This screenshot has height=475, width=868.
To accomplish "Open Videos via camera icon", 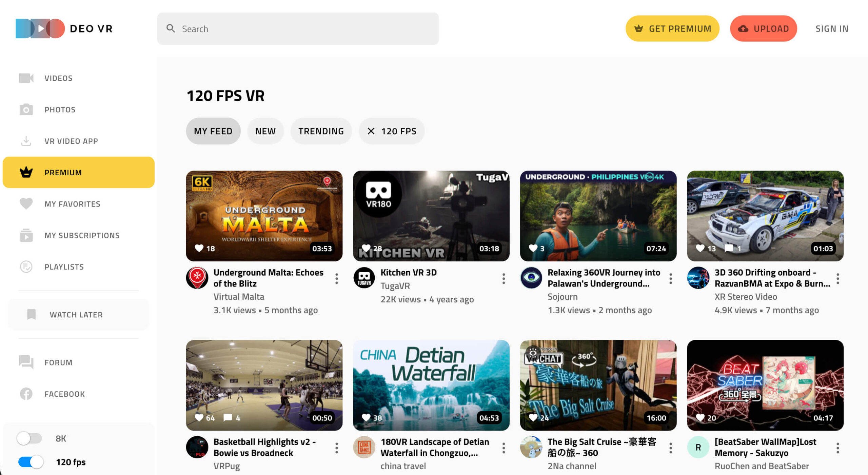I will (x=26, y=78).
